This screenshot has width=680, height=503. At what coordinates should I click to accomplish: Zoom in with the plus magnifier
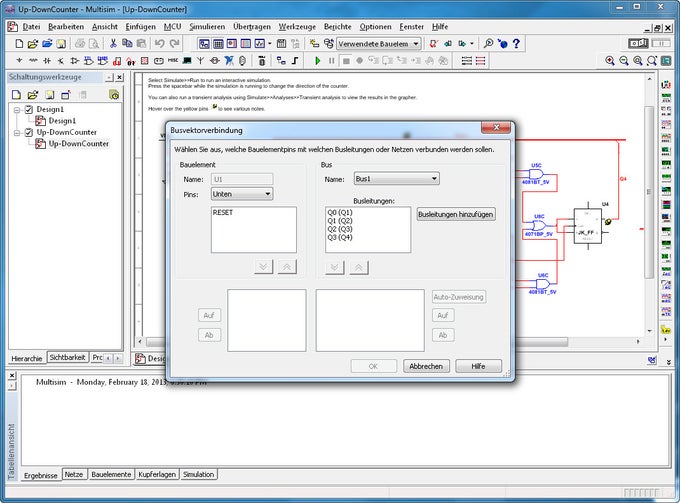(x=610, y=61)
